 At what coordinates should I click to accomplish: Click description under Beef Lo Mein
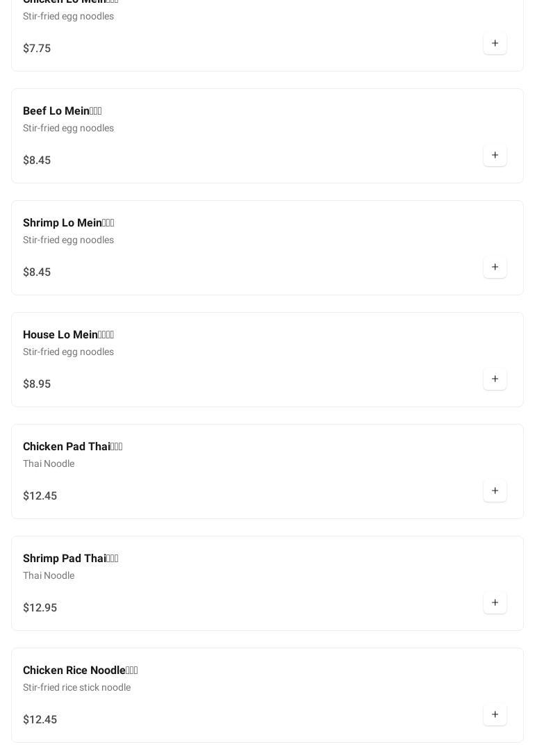69,129
